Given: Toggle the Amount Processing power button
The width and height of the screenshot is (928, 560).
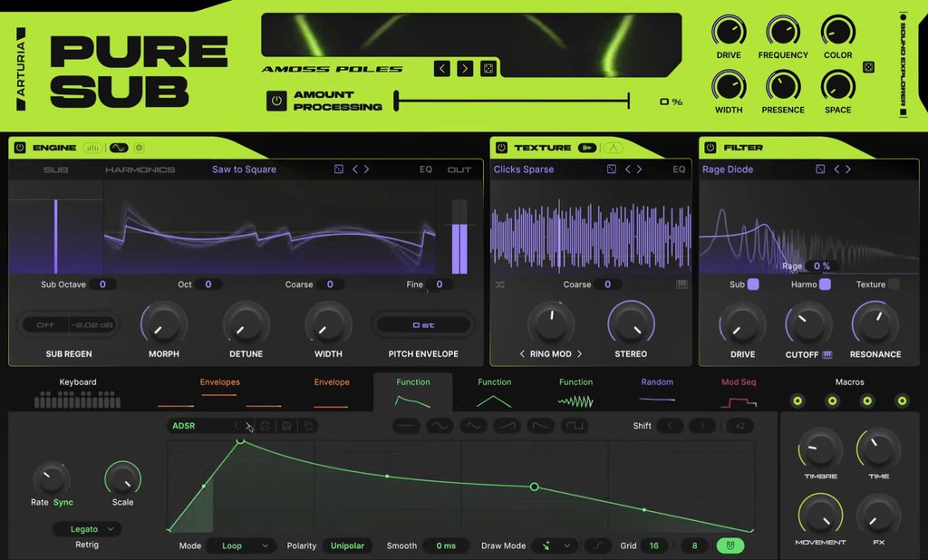Looking at the screenshot, I should pyautogui.click(x=276, y=101).
